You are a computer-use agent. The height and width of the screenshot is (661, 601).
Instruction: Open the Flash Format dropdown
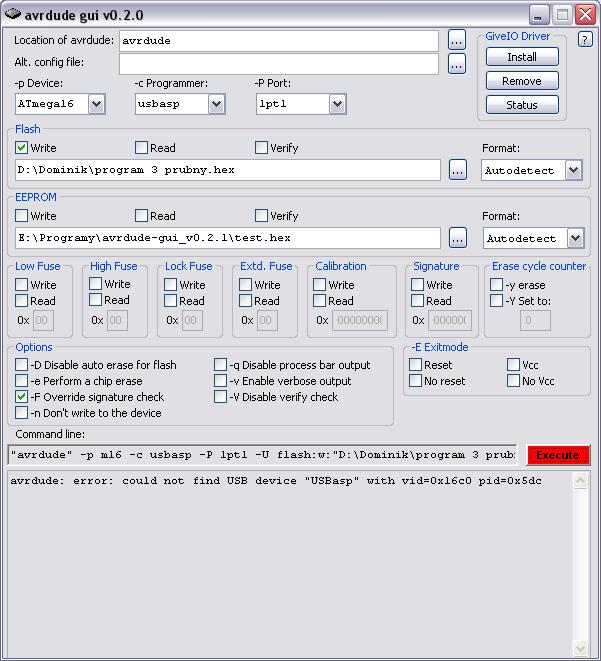coord(574,170)
